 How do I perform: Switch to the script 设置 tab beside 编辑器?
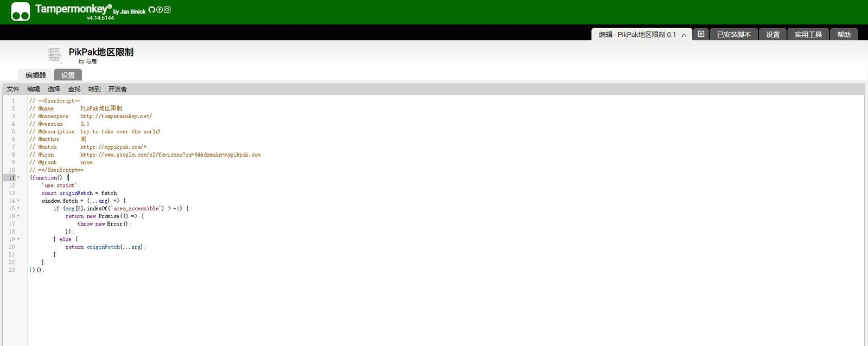point(68,75)
